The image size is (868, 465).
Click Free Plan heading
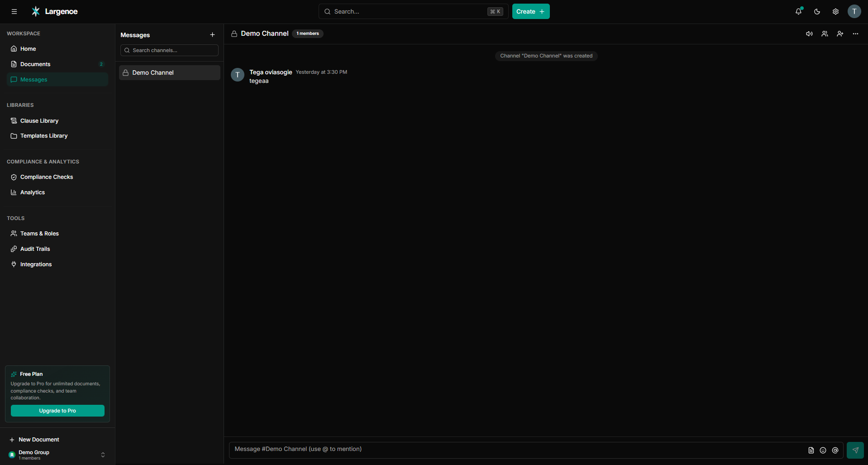(x=31, y=374)
